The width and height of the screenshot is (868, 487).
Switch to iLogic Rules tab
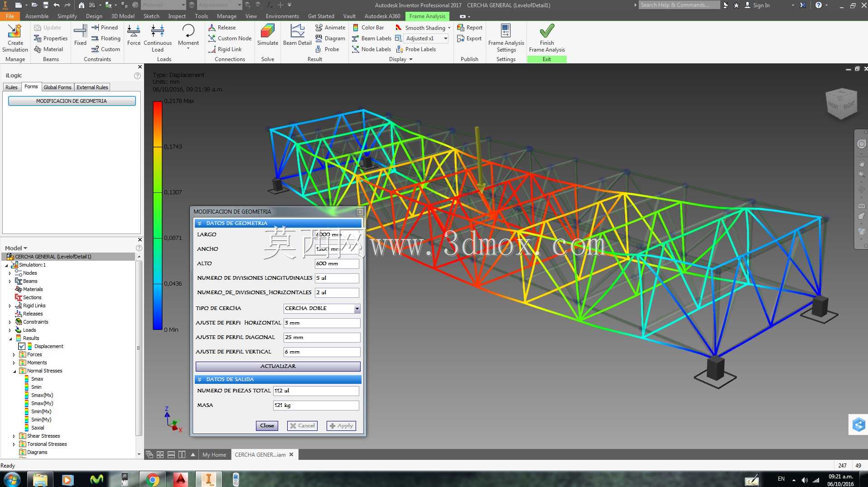tap(12, 87)
